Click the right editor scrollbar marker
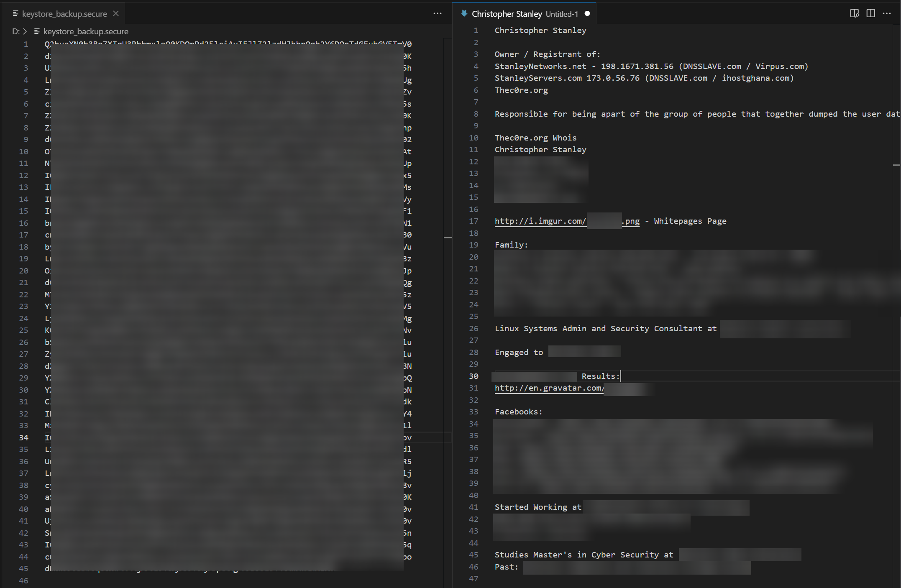The image size is (901, 588). (896, 165)
